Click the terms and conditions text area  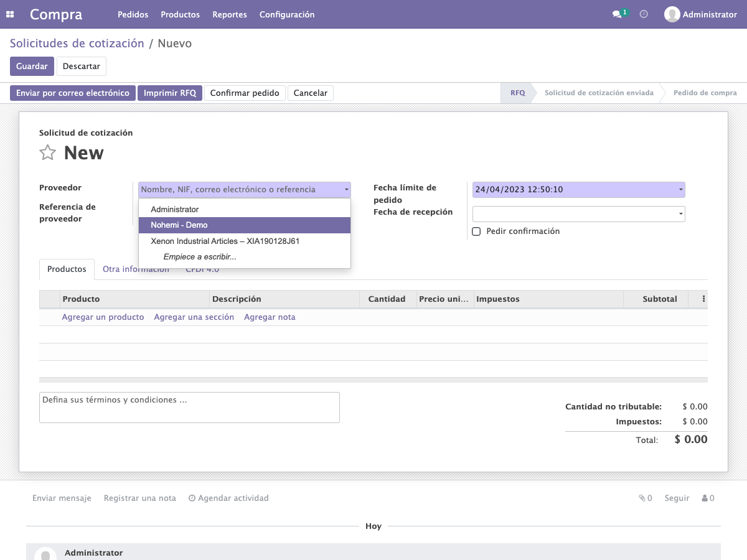coord(189,408)
